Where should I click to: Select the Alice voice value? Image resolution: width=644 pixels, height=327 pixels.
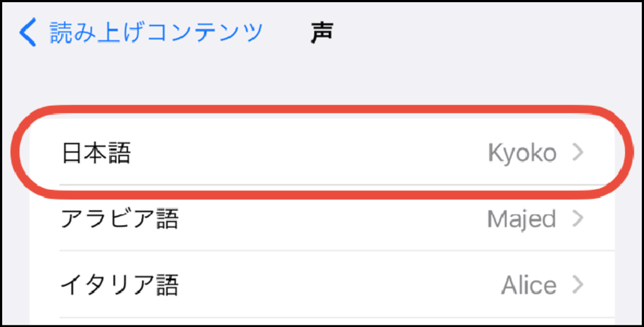point(528,285)
